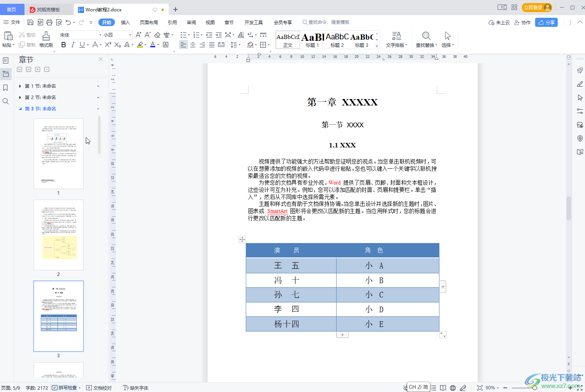Toggle Italic formatting

click(73, 45)
